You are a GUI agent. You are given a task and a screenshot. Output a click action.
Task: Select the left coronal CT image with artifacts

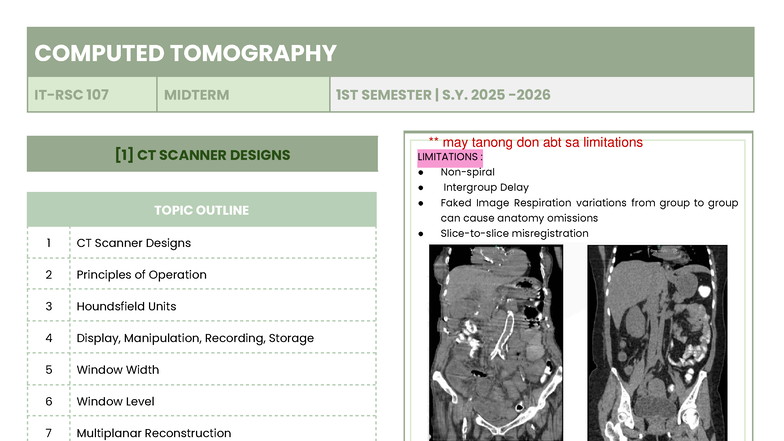496,342
